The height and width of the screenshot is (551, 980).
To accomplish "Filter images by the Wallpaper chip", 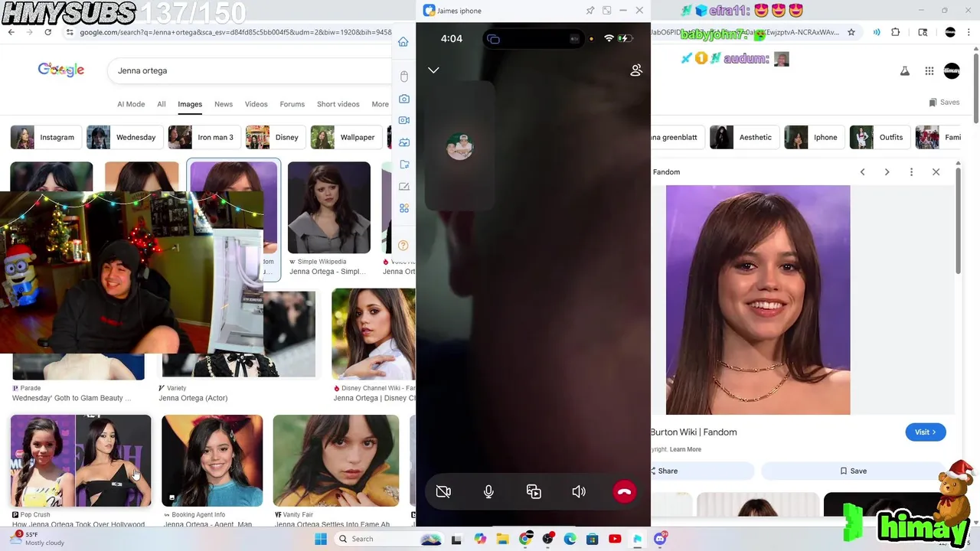I will click(345, 137).
